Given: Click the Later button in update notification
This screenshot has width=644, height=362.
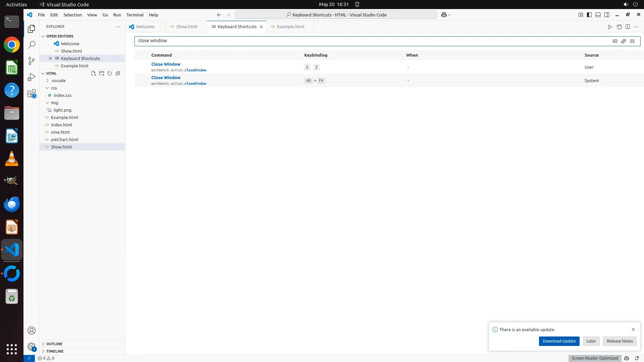Looking at the screenshot, I should point(591,341).
